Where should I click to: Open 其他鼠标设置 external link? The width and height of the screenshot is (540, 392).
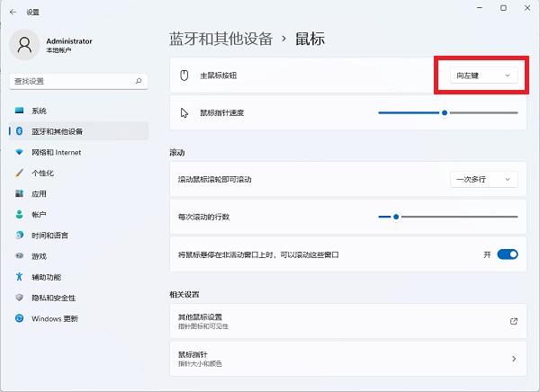(x=514, y=321)
